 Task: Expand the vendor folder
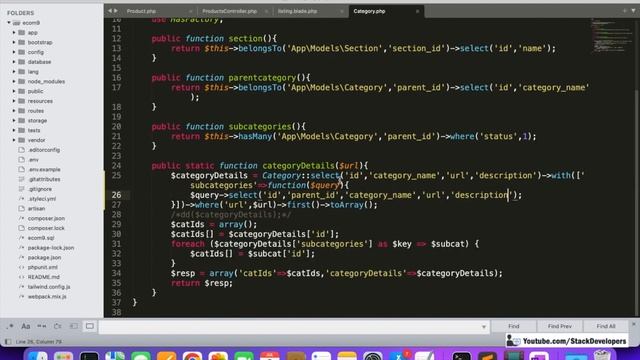[14, 140]
